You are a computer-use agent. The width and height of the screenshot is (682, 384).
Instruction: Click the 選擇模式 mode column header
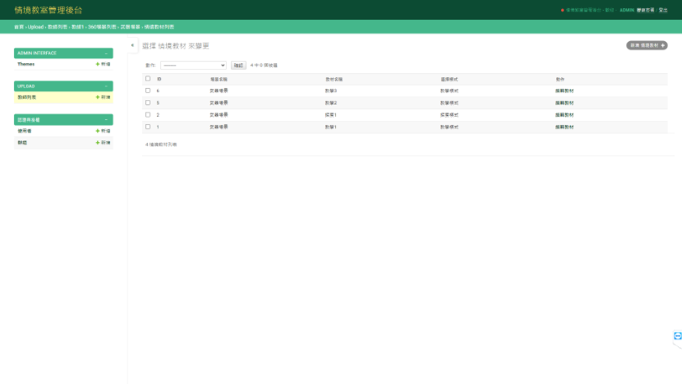tap(449, 79)
